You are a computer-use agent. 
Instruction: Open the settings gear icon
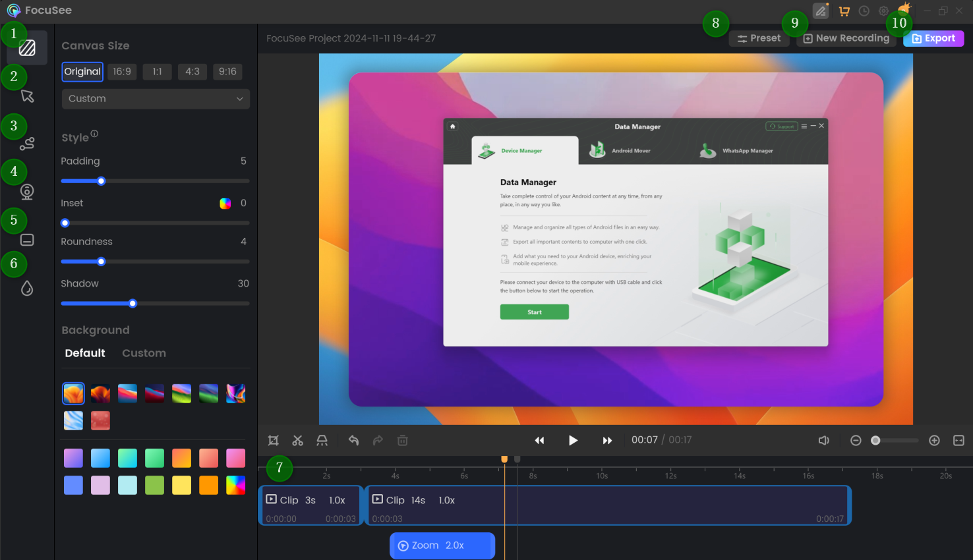pyautogui.click(x=883, y=11)
